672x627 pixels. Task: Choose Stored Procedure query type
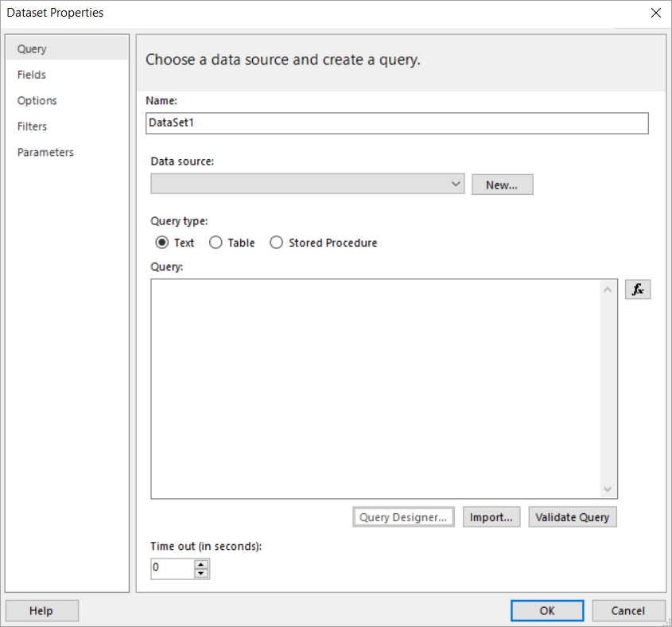[324, 243]
